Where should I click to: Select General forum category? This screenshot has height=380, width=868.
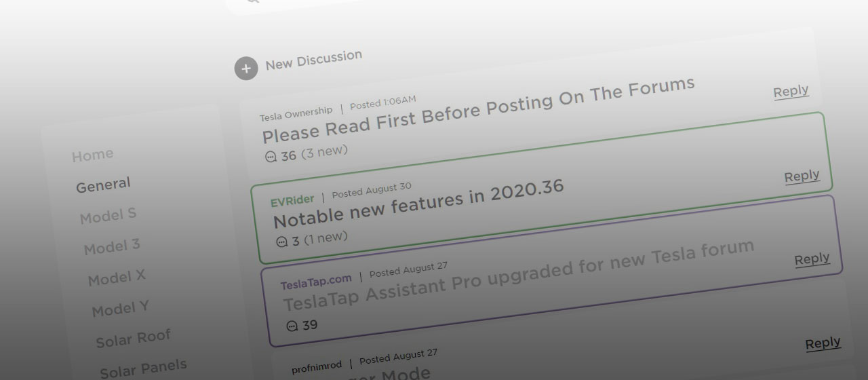103,185
